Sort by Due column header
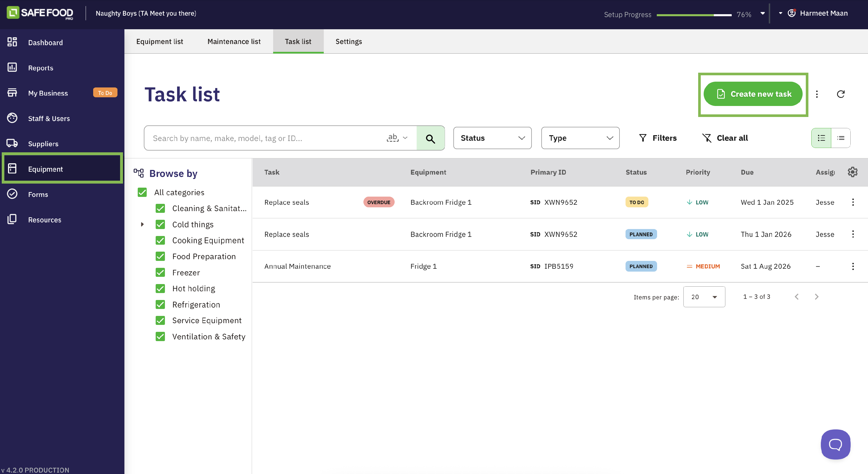The image size is (868, 474). click(x=747, y=172)
